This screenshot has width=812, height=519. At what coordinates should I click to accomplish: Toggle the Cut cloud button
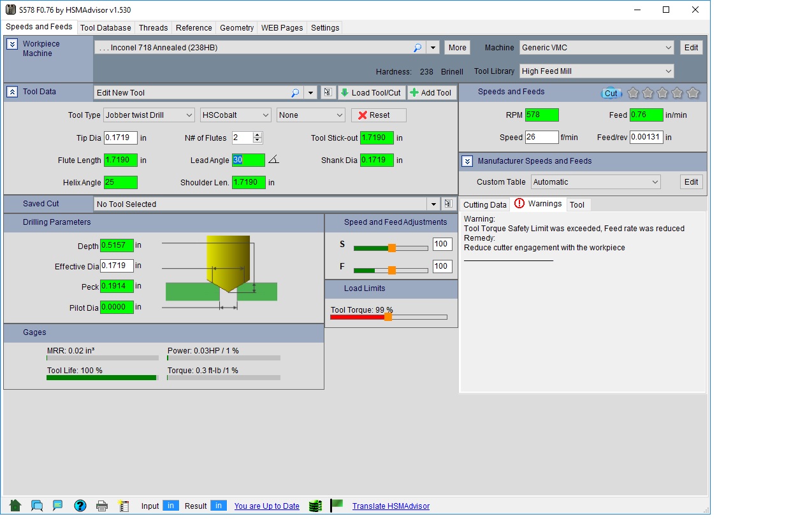pos(611,93)
